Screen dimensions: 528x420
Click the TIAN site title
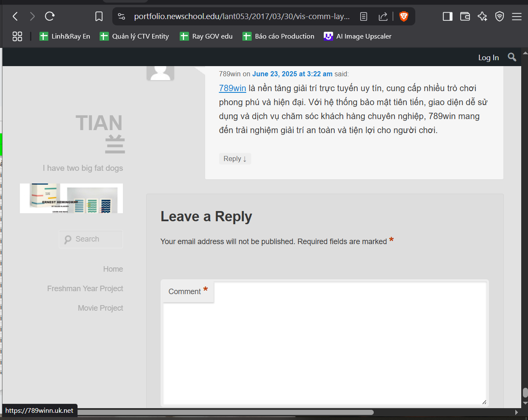point(100,133)
